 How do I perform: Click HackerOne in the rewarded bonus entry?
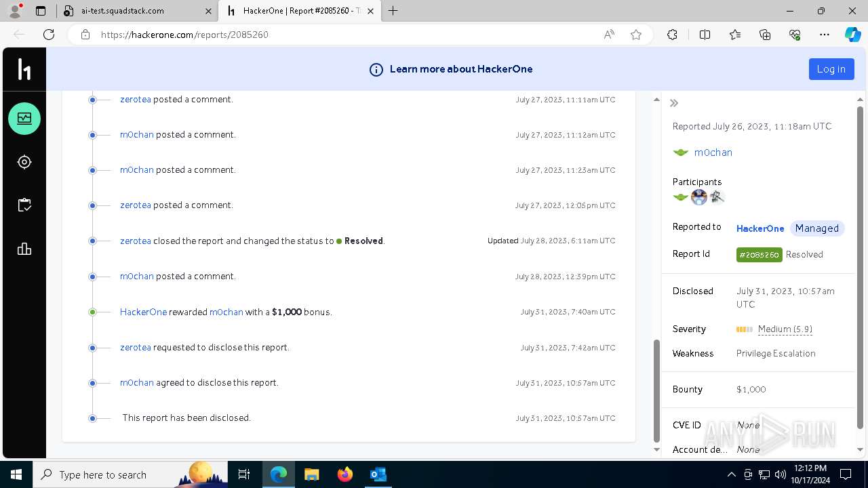pyautogui.click(x=143, y=312)
